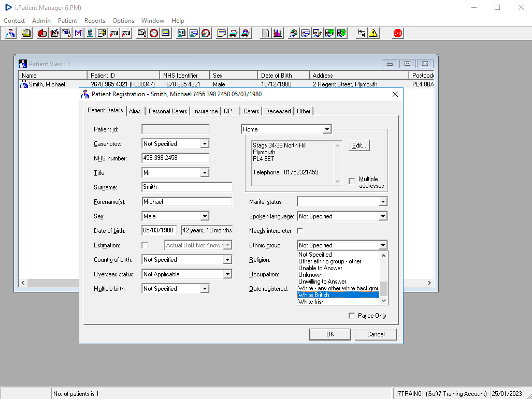Click the yellow typewriter toolbar icon
The image size is (532, 399).
pos(26,33)
